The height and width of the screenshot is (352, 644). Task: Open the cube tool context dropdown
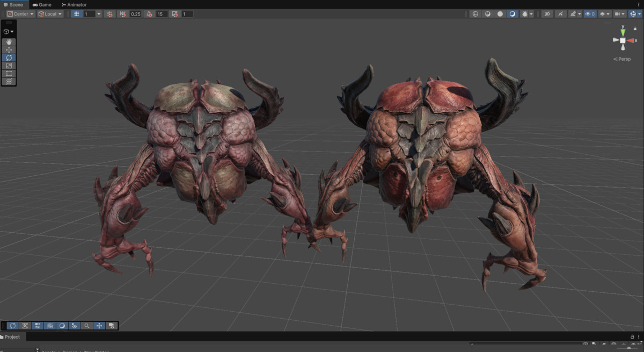pyautogui.click(x=9, y=32)
